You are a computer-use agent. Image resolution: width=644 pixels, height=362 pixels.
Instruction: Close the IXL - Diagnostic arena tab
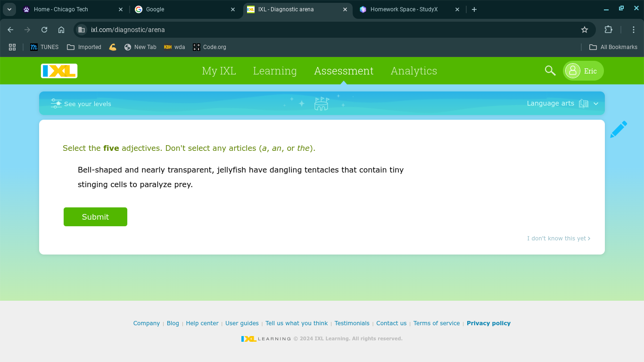pyautogui.click(x=345, y=9)
